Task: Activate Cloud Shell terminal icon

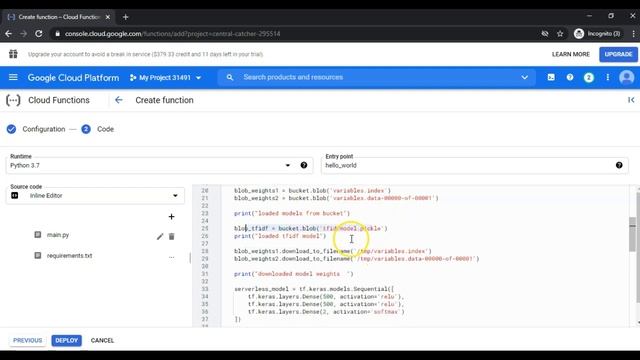Action: click(551, 77)
